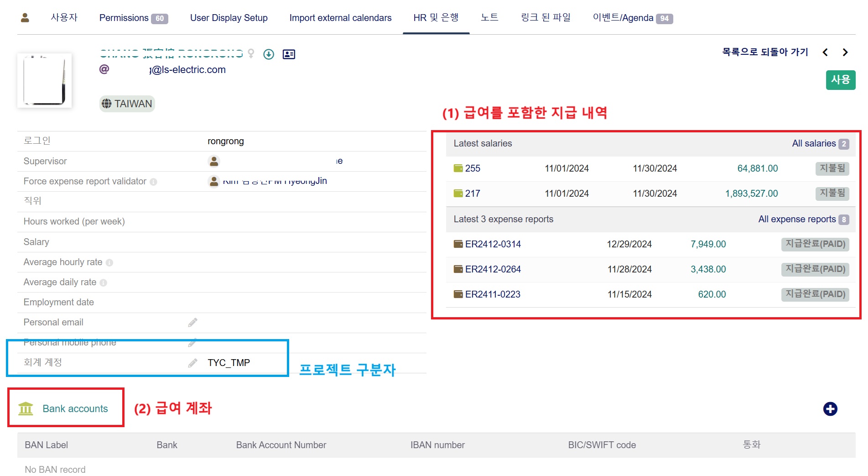Go to the next user with right chevron
Image resolution: width=868 pixels, height=476 pixels.
click(x=845, y=52)
